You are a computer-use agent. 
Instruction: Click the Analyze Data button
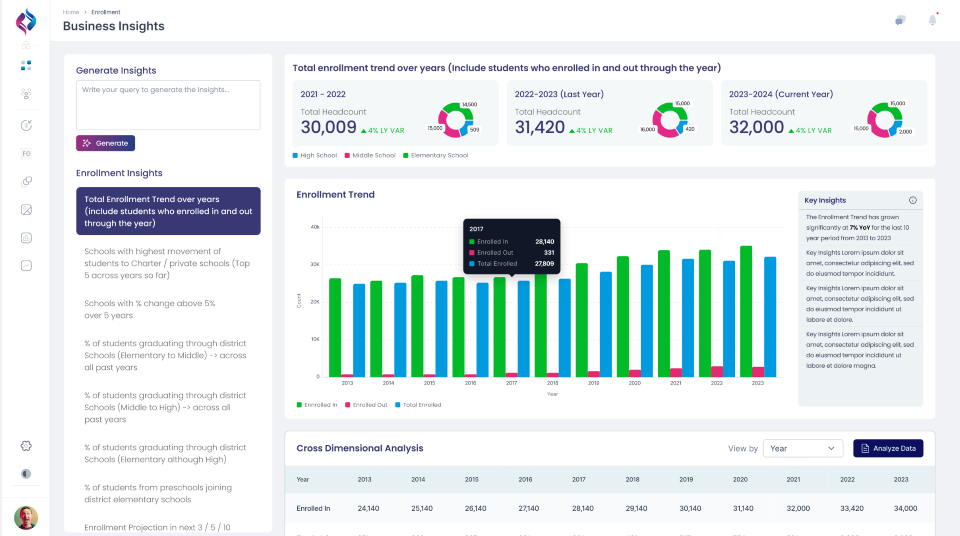(x=887, y=449)
